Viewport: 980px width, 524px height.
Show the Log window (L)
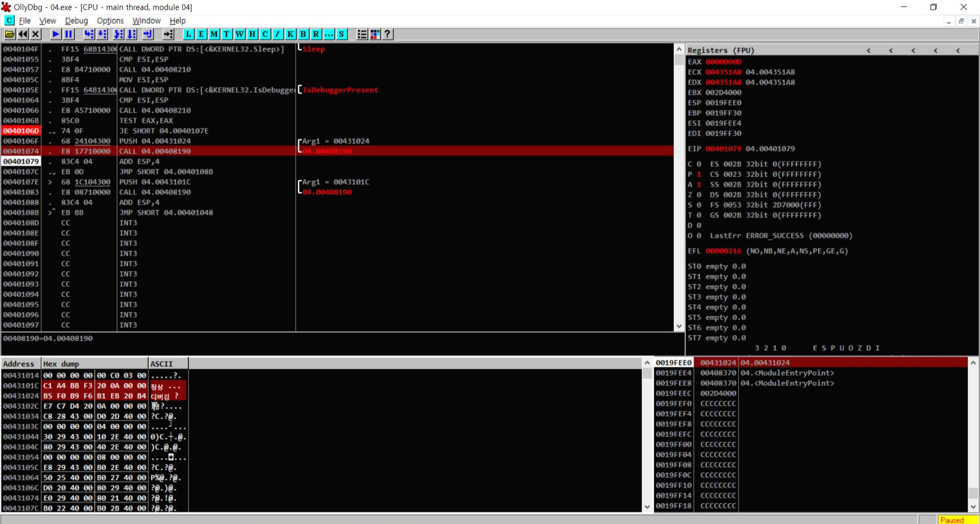coord(188,34)
